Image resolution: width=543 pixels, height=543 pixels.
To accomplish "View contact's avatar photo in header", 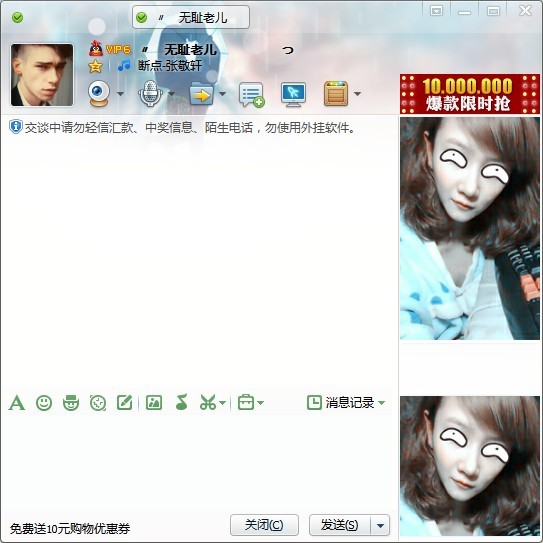I will pos(42,75).
